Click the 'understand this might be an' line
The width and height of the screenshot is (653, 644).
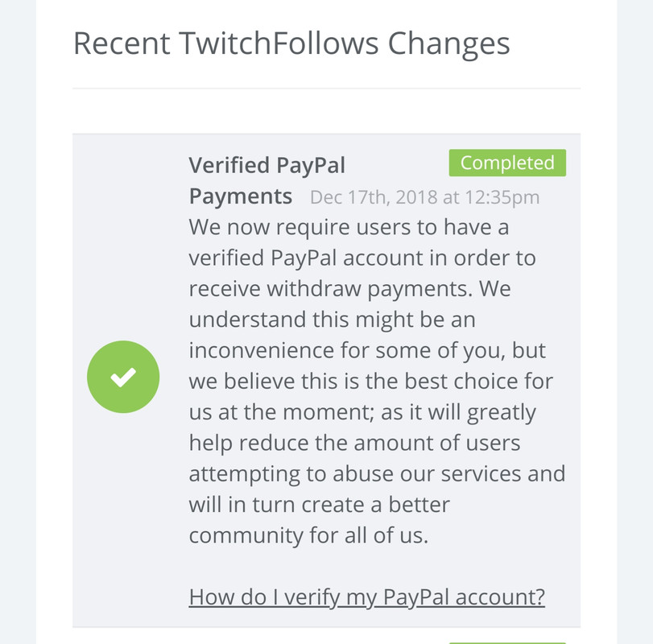332,320
